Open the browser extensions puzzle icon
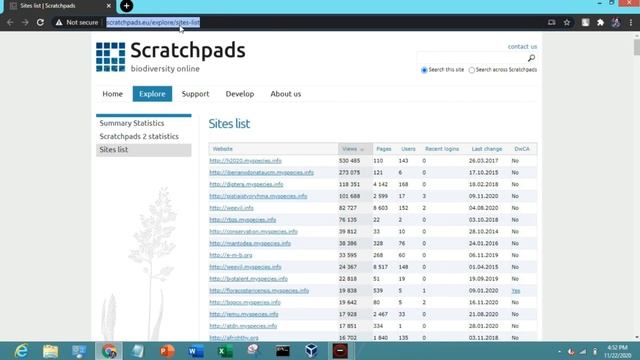Viewport: 640px width, 360px height. click(600, 22)
